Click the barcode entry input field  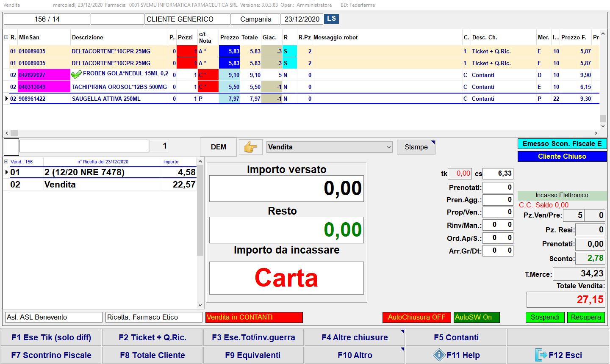(x=84, y=146)
